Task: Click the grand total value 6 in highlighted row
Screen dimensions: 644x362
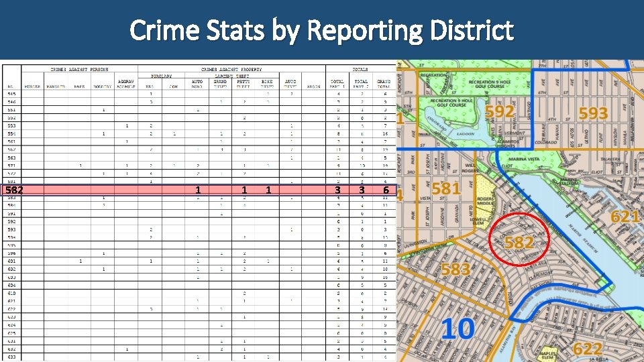Action: (x=386, y=190)
